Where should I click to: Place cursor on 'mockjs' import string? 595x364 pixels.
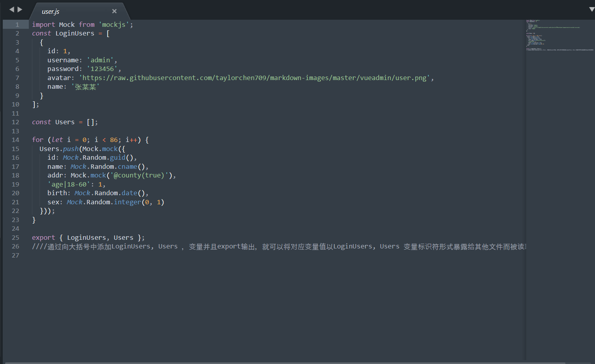(114, 24)
